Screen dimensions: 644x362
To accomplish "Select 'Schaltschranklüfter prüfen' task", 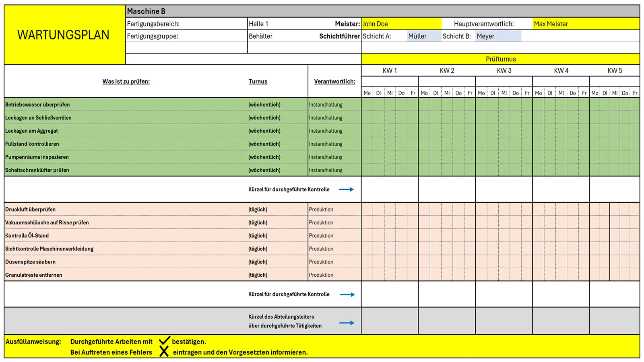I will pos(37,170).
